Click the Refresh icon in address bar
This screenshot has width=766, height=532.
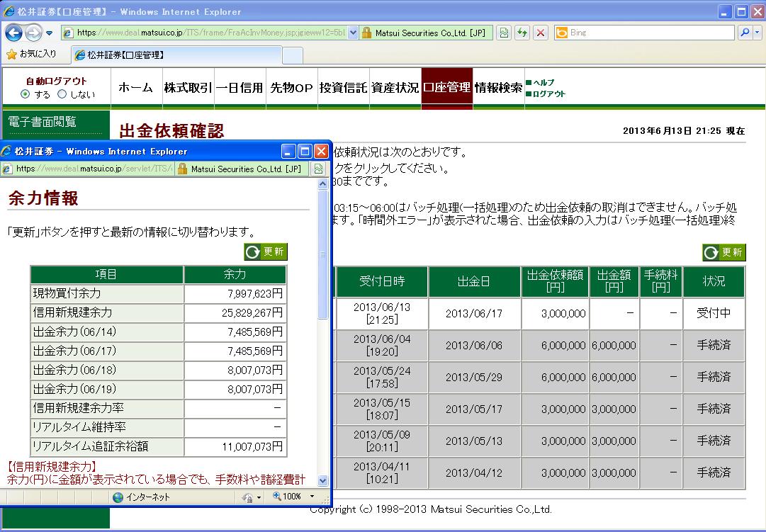tap(522, 33)
